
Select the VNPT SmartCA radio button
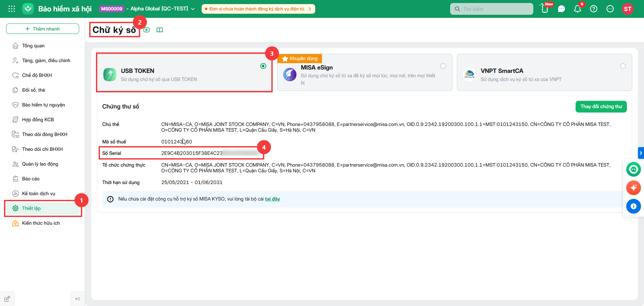coord(623,66)
